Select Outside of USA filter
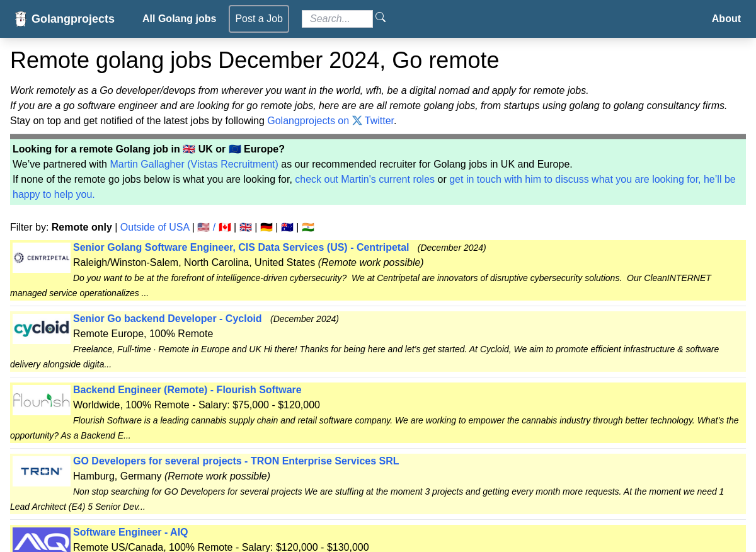Image resolution: width=756 pixels, height=552 pixels. pyautogui.click(x=155, y=227)
